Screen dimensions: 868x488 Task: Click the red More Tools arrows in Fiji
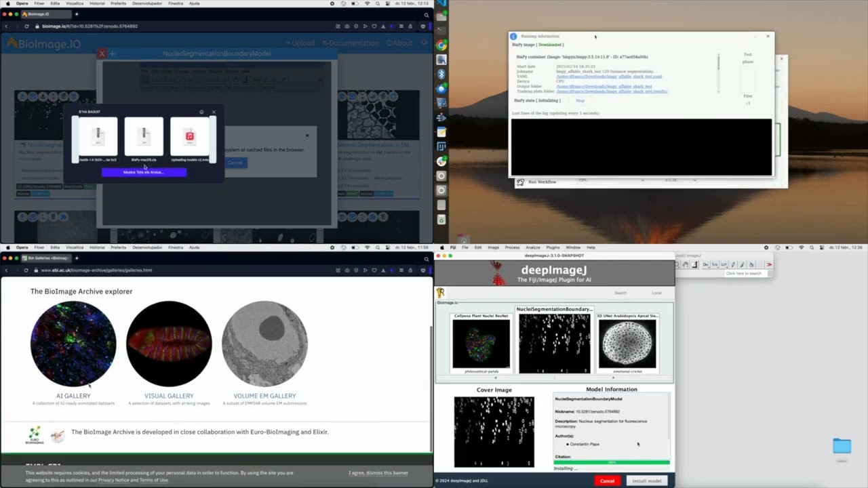(768, 264)
